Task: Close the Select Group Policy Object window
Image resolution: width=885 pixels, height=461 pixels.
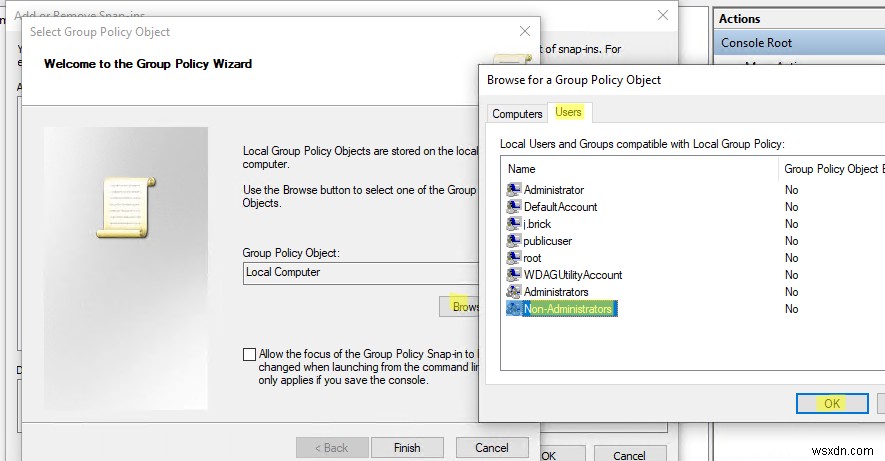Action: [x=525, y=31]
